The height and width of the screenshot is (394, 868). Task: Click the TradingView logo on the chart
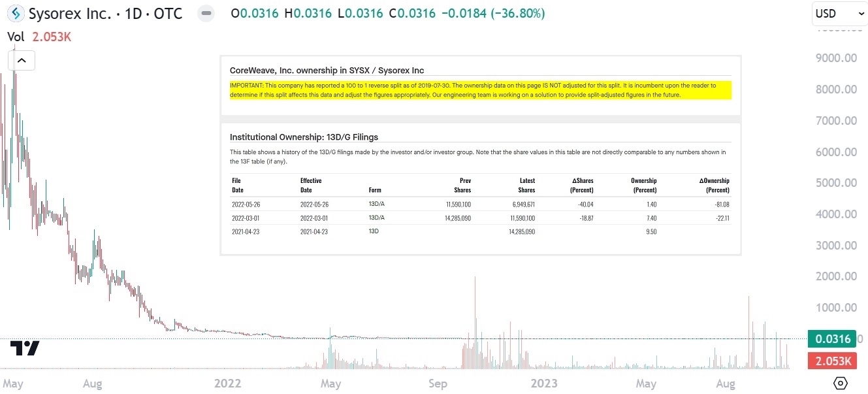click(x=25, y=348)
